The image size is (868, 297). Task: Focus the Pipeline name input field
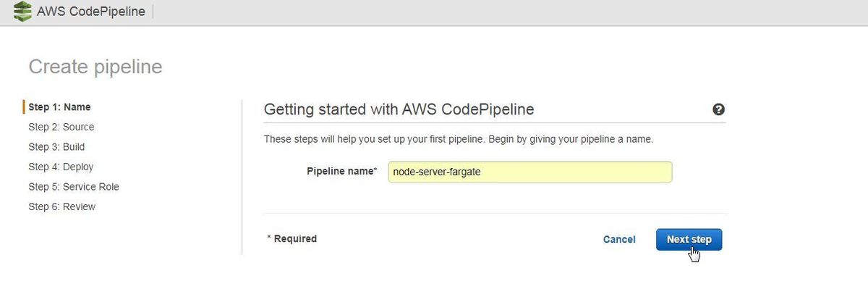click(530, 172)
